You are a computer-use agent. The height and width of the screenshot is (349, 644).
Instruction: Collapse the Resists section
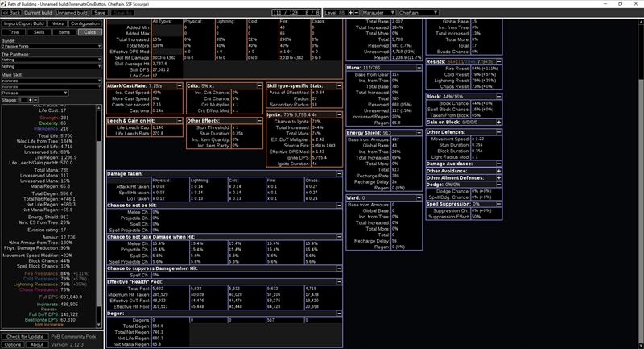tap(498, 60)
